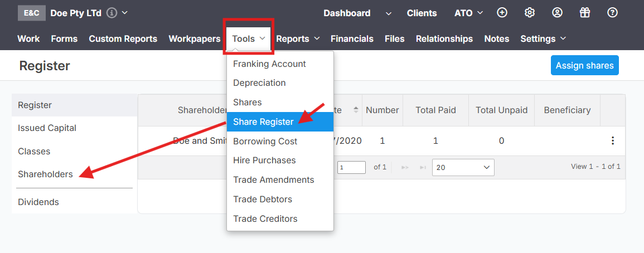Select Trade Creditors from Tools menu

click(x=280, y=219)
